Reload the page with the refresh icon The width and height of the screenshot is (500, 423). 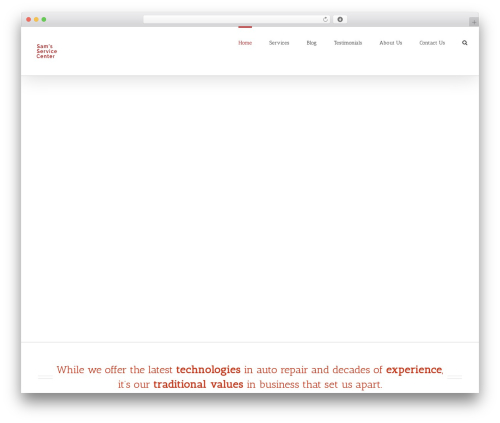(x=325, y=19)
